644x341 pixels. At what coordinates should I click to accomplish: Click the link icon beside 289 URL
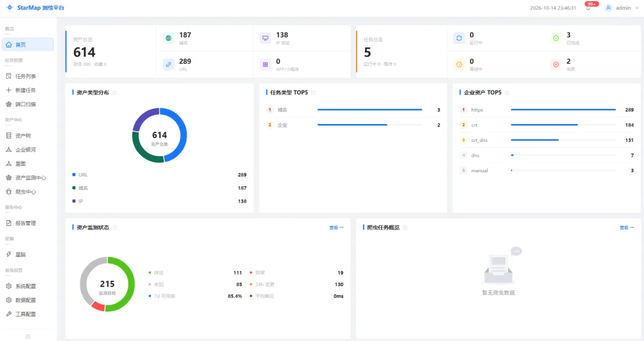click(168, 64)
